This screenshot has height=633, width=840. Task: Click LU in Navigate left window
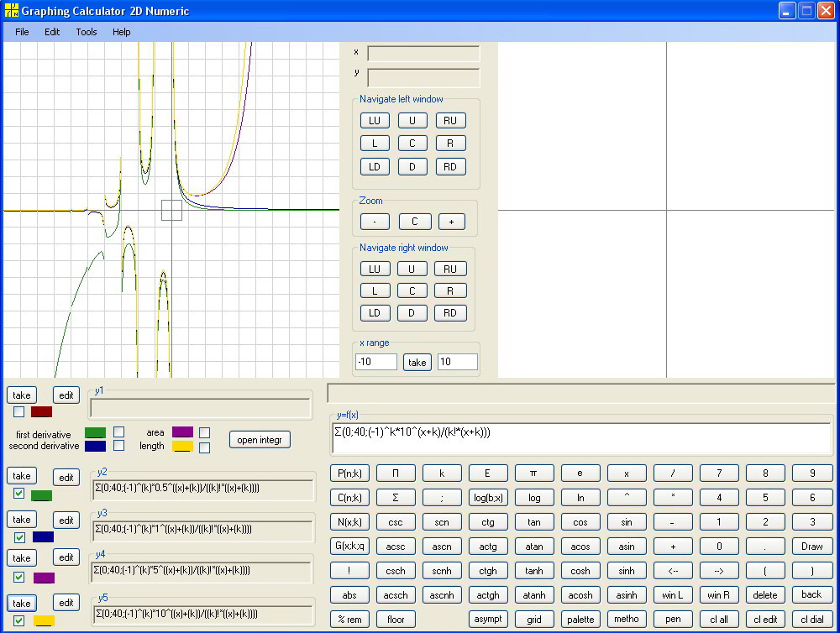[x=375, y=121]
